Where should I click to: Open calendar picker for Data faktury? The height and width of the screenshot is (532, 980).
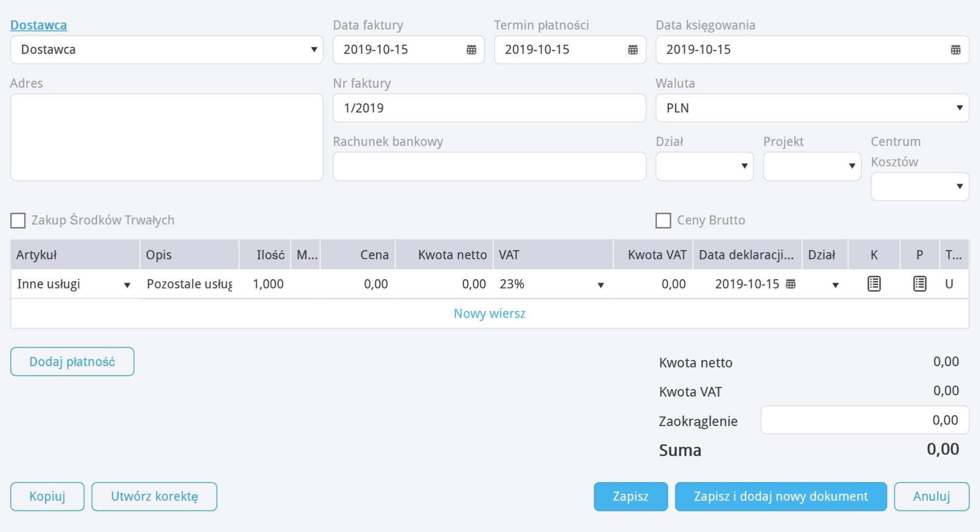tap(471, 50)
